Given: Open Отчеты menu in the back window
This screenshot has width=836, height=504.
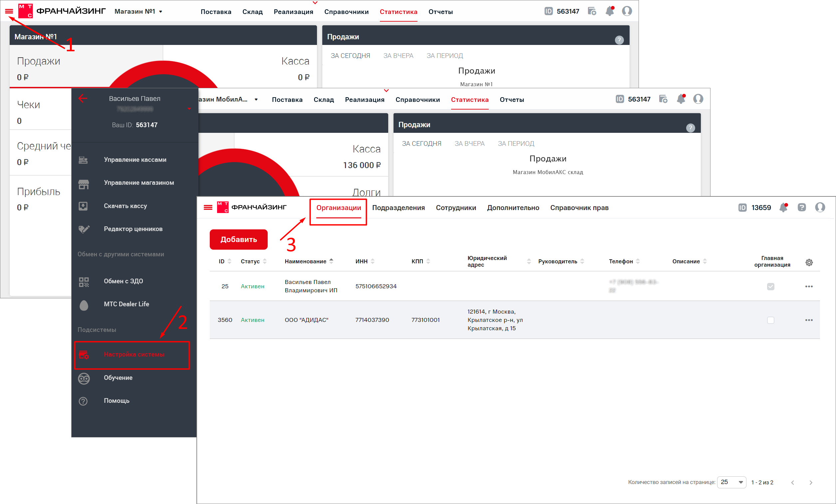Looking at the screenshot, I should click(x=440, y=12).
